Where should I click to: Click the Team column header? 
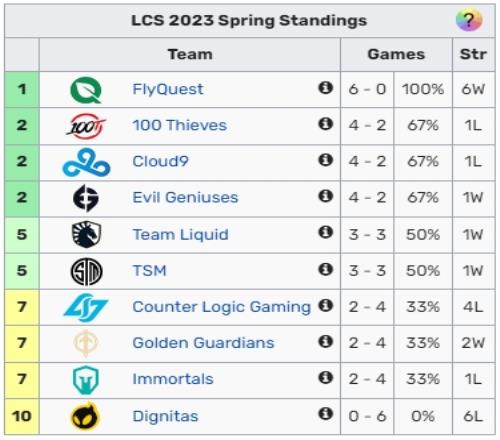click(x=190, y=54)
